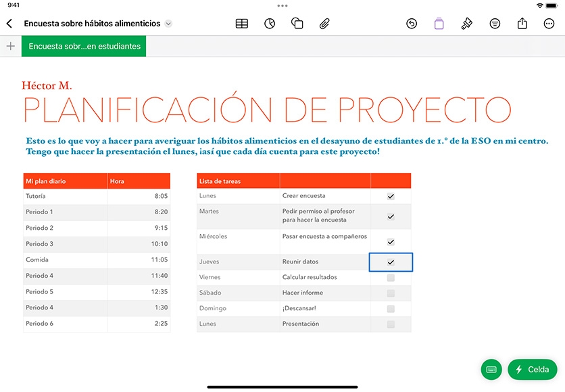Screen dimensions: 565x392
Task: Tap the purple clipboard paste icon
Action: [x=439, y=24]
